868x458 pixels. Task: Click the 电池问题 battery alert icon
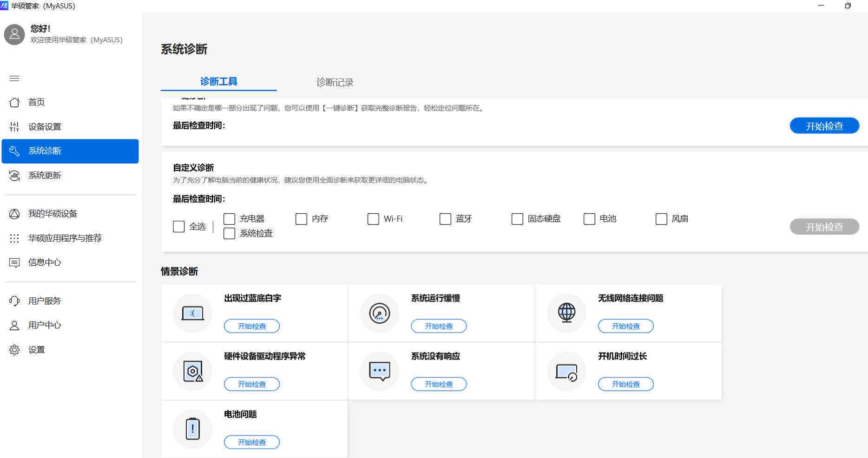tap(192, 429)
